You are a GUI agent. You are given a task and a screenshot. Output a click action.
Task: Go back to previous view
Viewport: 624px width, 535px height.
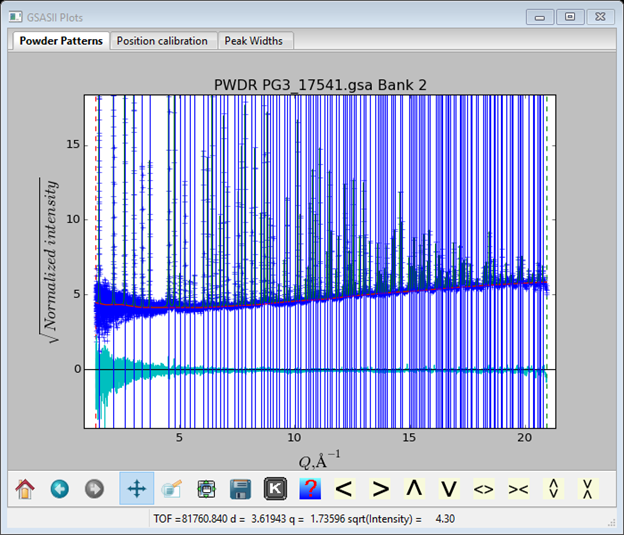pyautogui.click(x=59, y=489)
